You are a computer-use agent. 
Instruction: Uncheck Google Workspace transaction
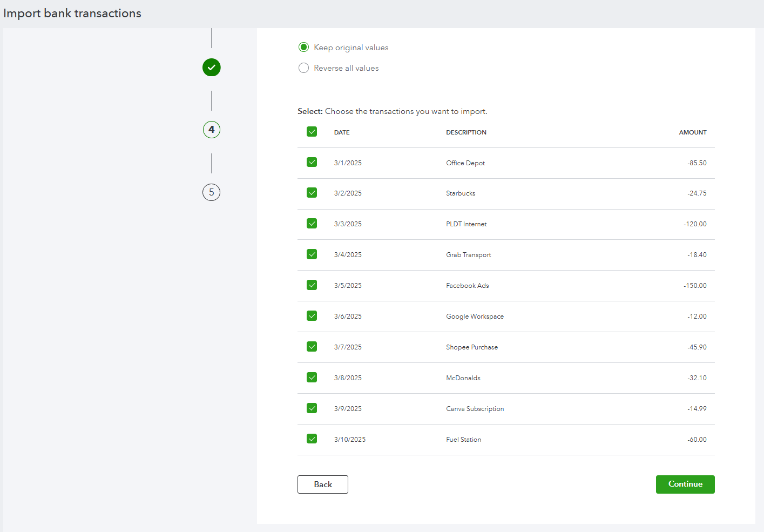tap(312, 316)
